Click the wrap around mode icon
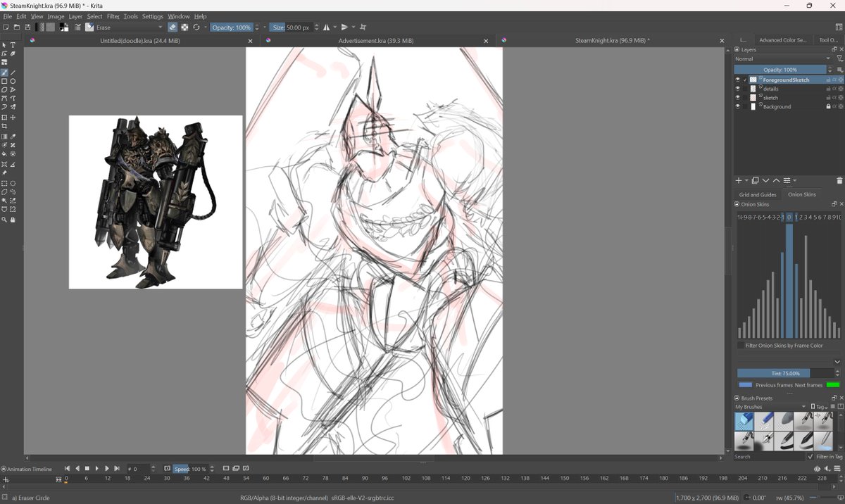Image resolution: width=845 pixels, height=504 pixels. (363, 27)
